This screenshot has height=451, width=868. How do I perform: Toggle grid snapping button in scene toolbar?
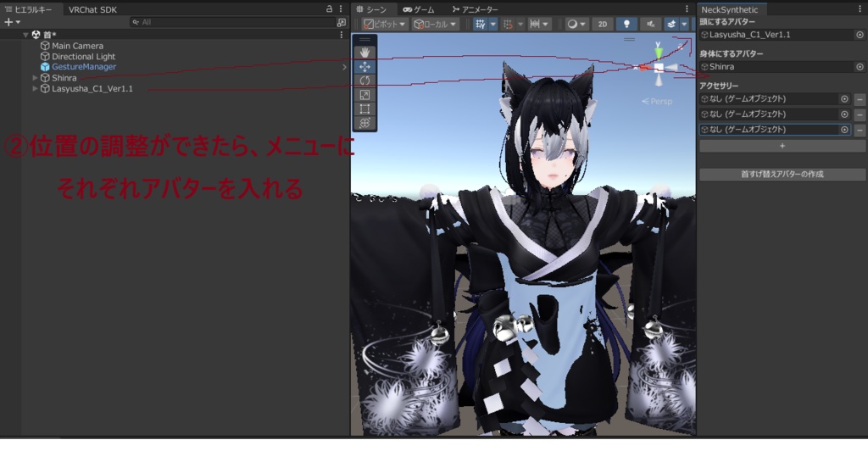point(480,25)
